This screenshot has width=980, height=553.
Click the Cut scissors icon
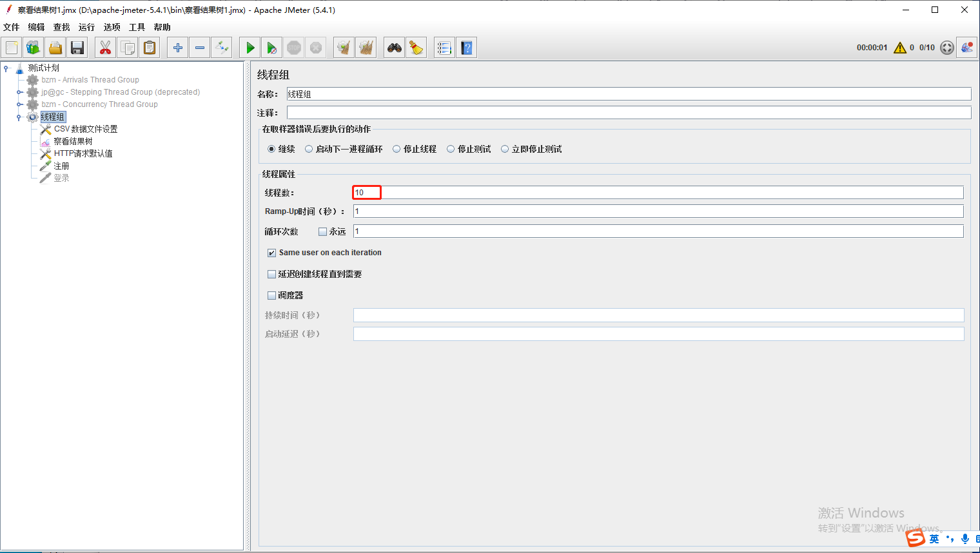click(105, 48)
